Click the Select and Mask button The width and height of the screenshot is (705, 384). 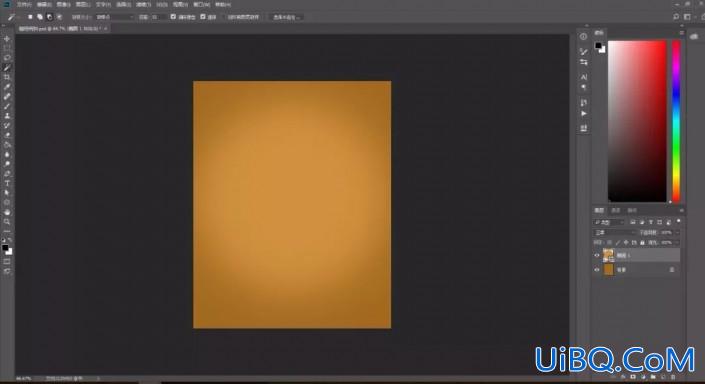[x=286, y=17]
